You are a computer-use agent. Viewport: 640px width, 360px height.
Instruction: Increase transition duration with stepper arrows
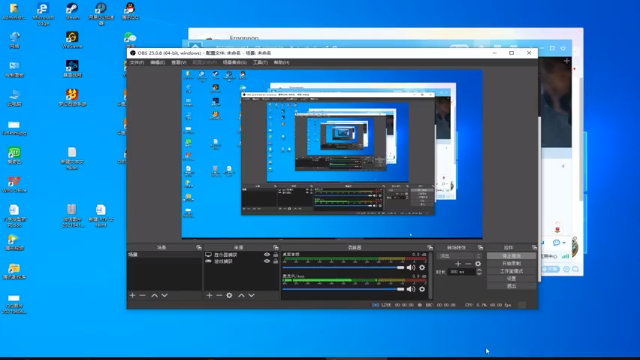pyautogui.click(x=479, y=270)
